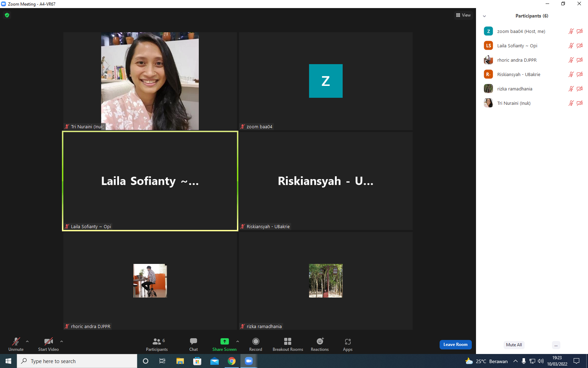This screenshot has width=588, height=368.
Task: Expand audio options arrow beside Unmute
Action: pyautogui.click(x=27, y=341)
